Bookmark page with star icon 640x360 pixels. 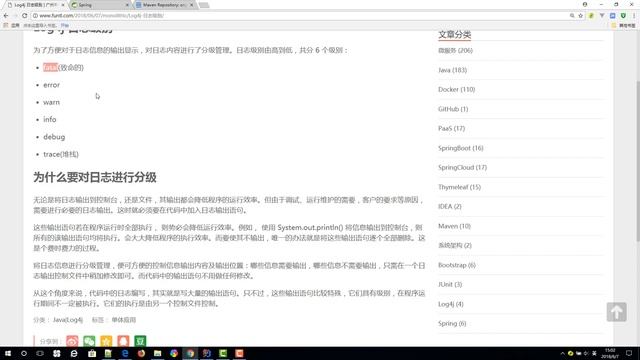click(x=580, y=16)
